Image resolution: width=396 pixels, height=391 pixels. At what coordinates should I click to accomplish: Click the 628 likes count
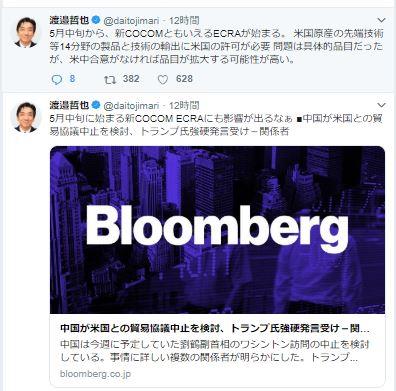tap(184, 79)
